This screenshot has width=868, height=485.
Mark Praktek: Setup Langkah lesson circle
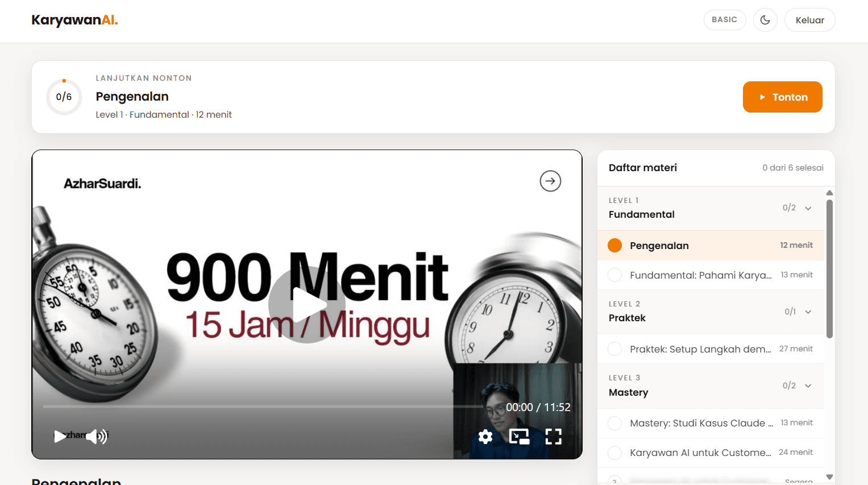pyautogui.click(x=614, y=349)
